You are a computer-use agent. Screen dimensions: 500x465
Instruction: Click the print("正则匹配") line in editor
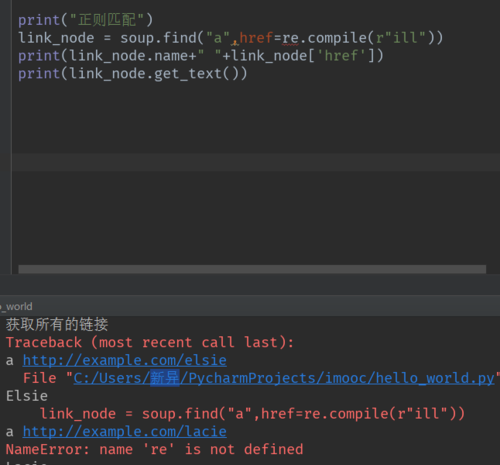(86, 20)
